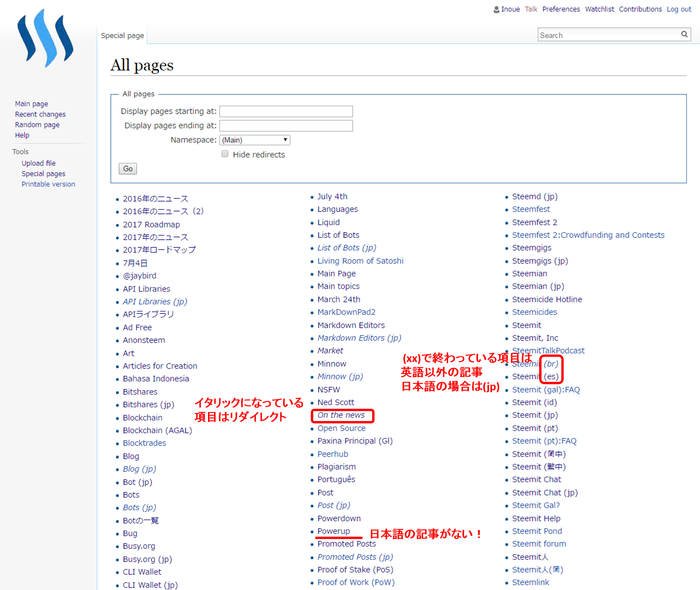Open Steemit (gal):FAQ page

coord(546,390)
